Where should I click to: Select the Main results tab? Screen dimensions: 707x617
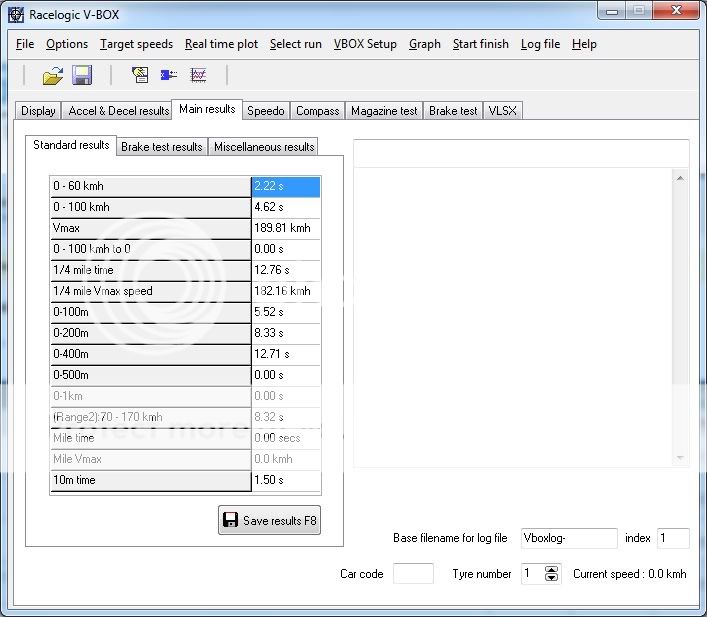[207, 109]
